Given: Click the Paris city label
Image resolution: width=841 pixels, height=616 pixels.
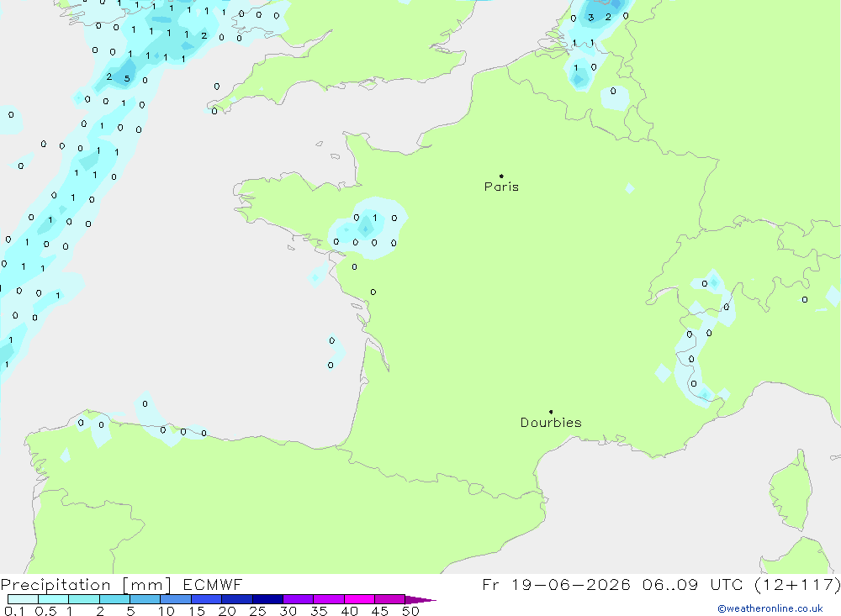Looking at the screenshot, I should (x=501, y=187).
